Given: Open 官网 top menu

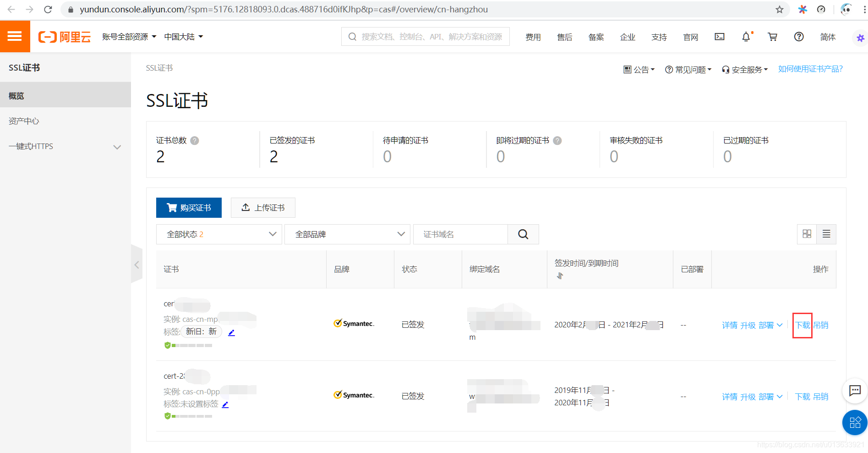Looking at the screenshot, I should pyautogui.click(x=691, y=37).
